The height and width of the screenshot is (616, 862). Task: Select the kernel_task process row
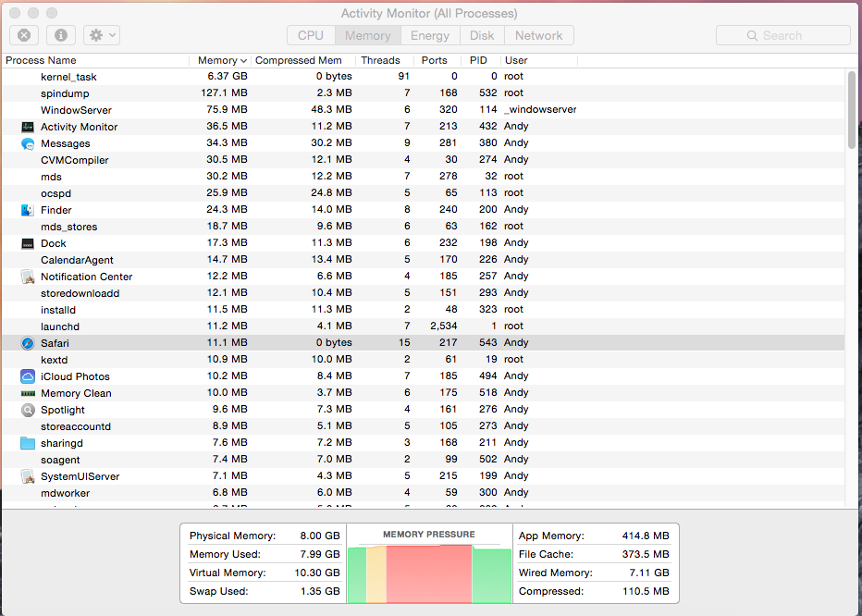pyautogui.click(x=424, y=77)
